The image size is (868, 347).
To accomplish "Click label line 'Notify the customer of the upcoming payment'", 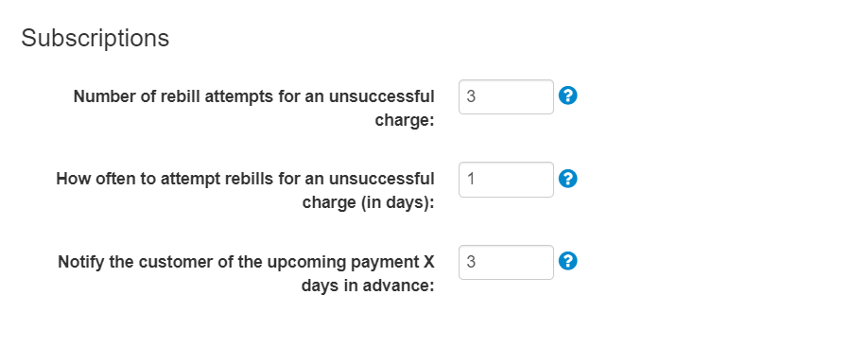I will point(239,262).
